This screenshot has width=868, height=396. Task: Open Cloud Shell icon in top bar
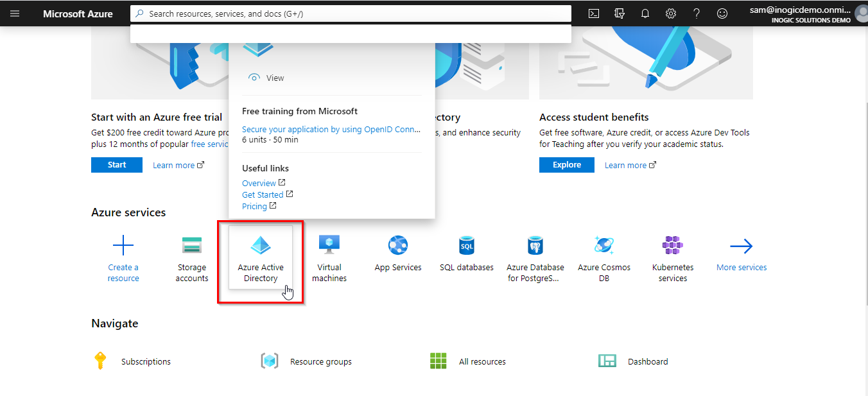pyautogui.click(x=594, y=13)
